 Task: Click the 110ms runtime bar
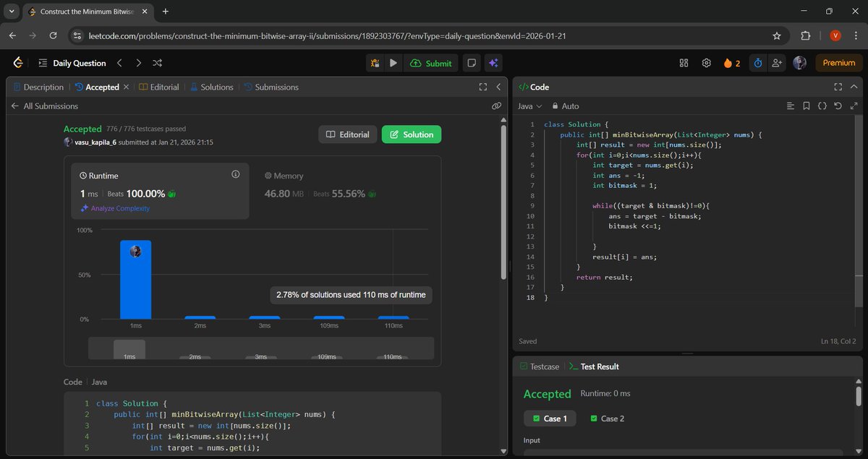[393, 317]
